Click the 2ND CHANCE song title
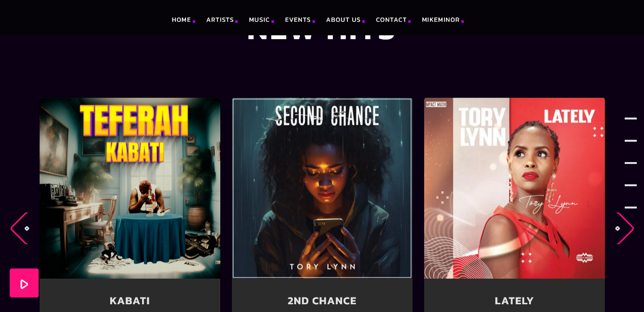Image resolution: width=644 pixels, height=312 pixels. [x=322, y=300]
